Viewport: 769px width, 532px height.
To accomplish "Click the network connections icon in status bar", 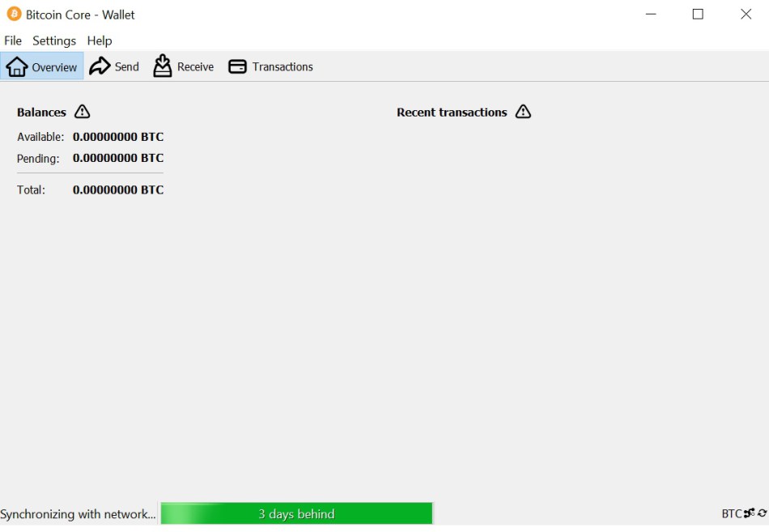I will tap(749, 513).
